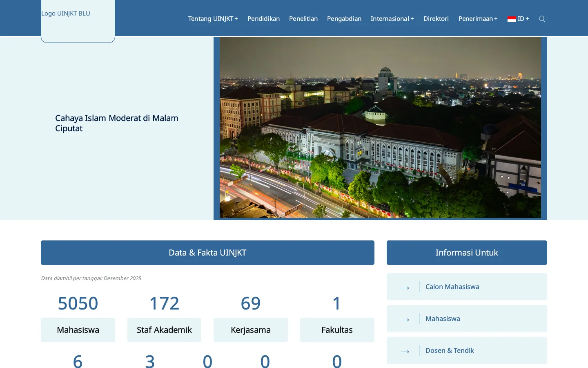Screen dimensions: 588x368
Task: Click the arrow icon beside Mahasiswa link
Action: 405,320
